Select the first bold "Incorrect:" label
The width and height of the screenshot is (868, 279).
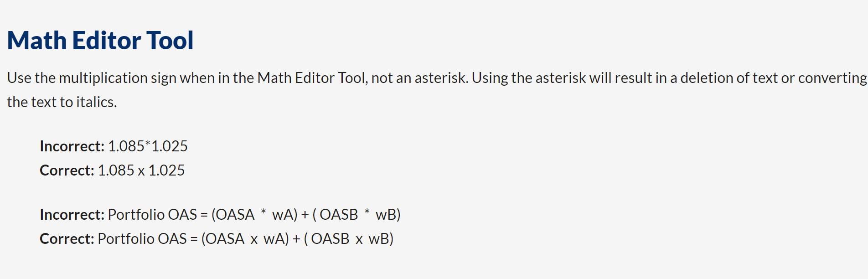(x=72, y=146)
